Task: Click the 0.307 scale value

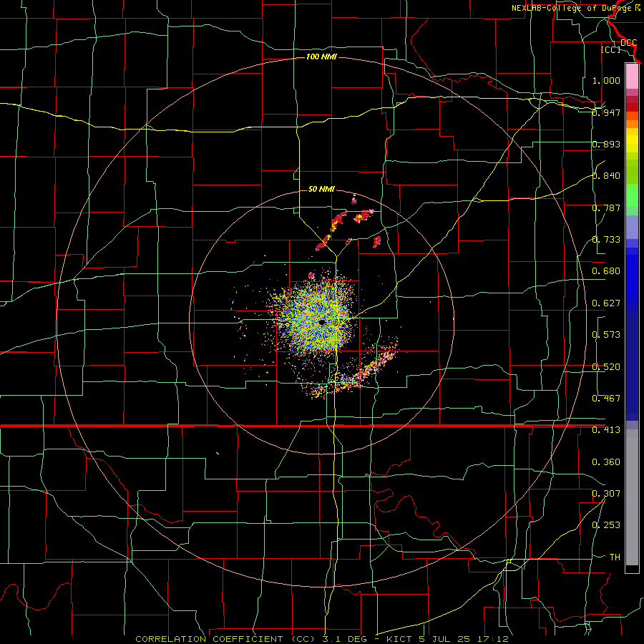Action: pyautogui.click(x=606, y=494)
